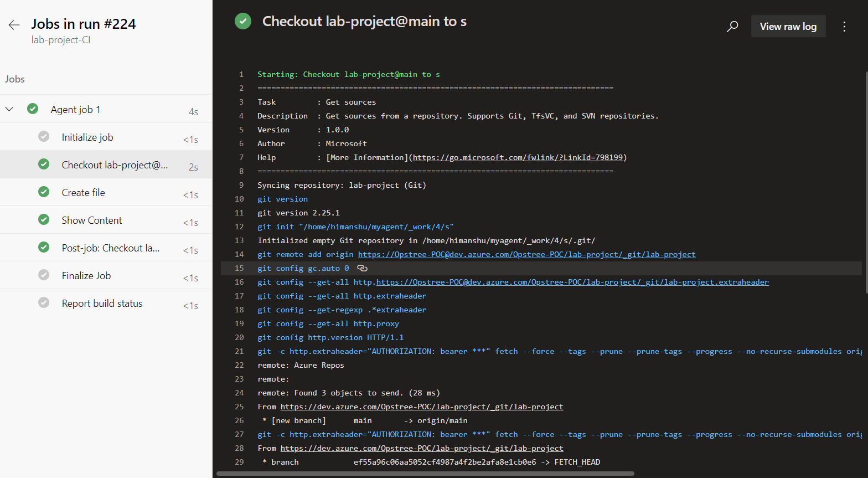Select the Finalize Job step
Image resolution: width=868 pixels, height=478 pixels.
coord(106,275)
